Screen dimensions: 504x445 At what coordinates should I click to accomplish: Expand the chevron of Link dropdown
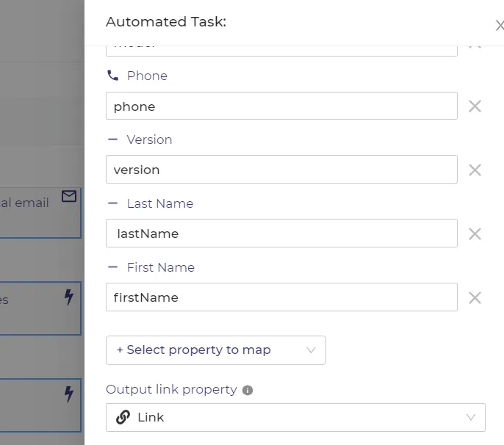[x=470, y=417]
